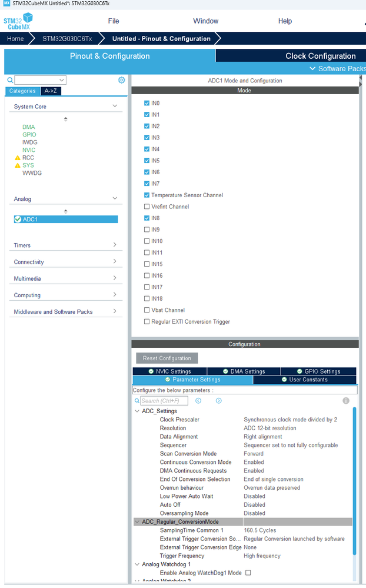Viewport: 366px width, 588px height.
Task: Go to previous search result arrow
Action: coord(198,401)
